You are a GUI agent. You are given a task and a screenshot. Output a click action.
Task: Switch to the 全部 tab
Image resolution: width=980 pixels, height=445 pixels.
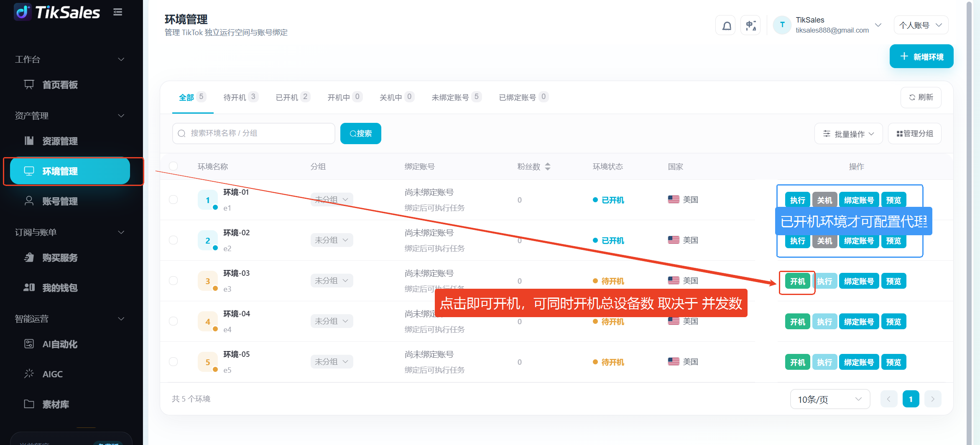tap(192, 97)
